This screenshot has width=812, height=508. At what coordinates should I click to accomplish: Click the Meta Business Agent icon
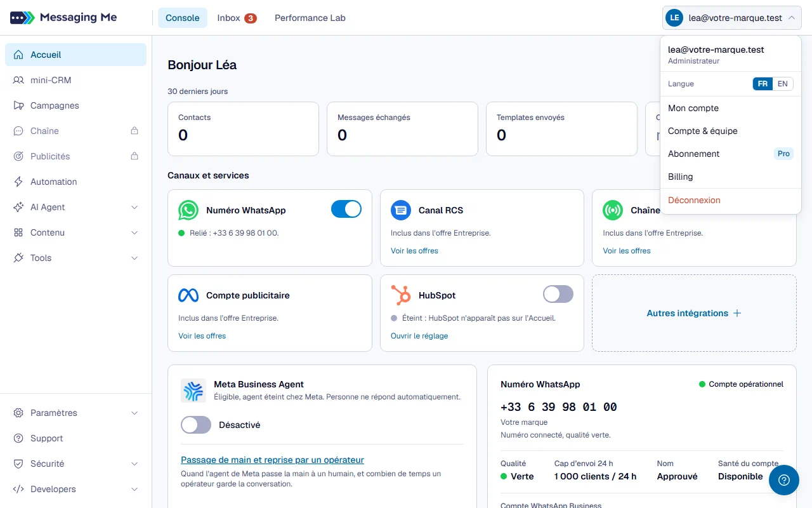(x=193, y=391)
